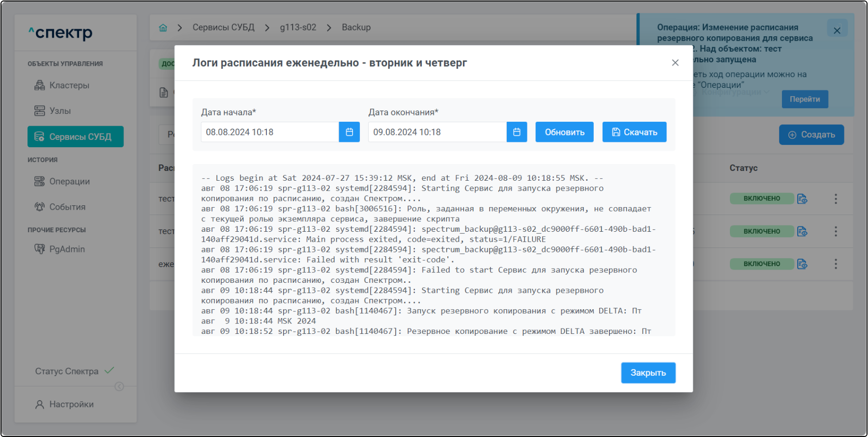Image resolution: width=868 pixels, height=437 pixels.
Task: Open calendar picker for end date
Action: pos(517,132)
